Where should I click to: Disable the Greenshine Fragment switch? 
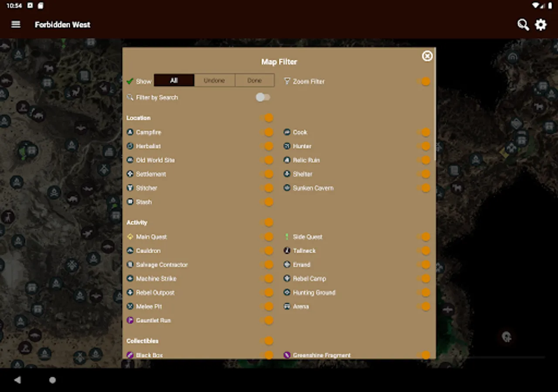(x=423, y=355)
